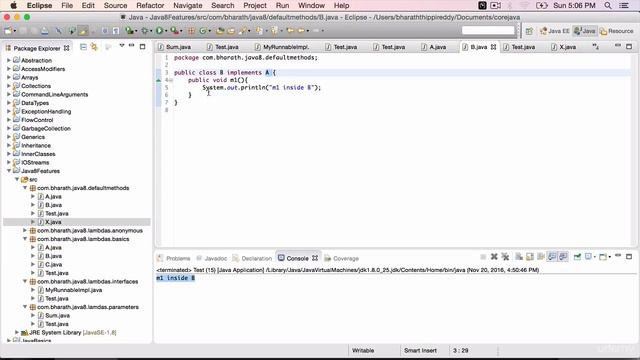
Task: Open the Refactor menu
Action: click(150, 5)
